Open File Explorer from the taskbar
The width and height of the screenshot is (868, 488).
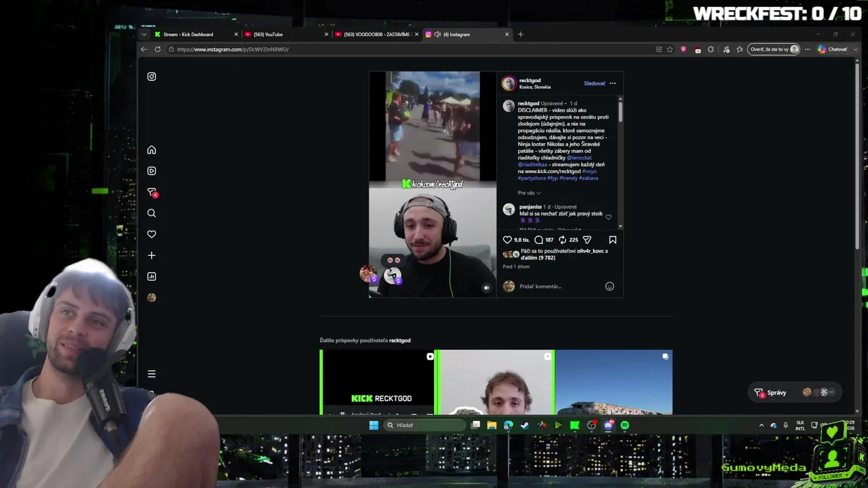tap(492, 426)
